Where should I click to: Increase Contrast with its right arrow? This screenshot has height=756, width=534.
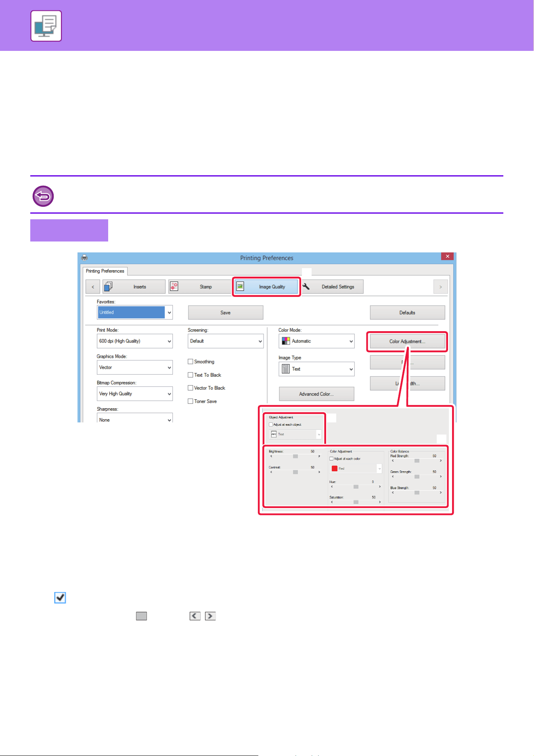pos(319,472)
